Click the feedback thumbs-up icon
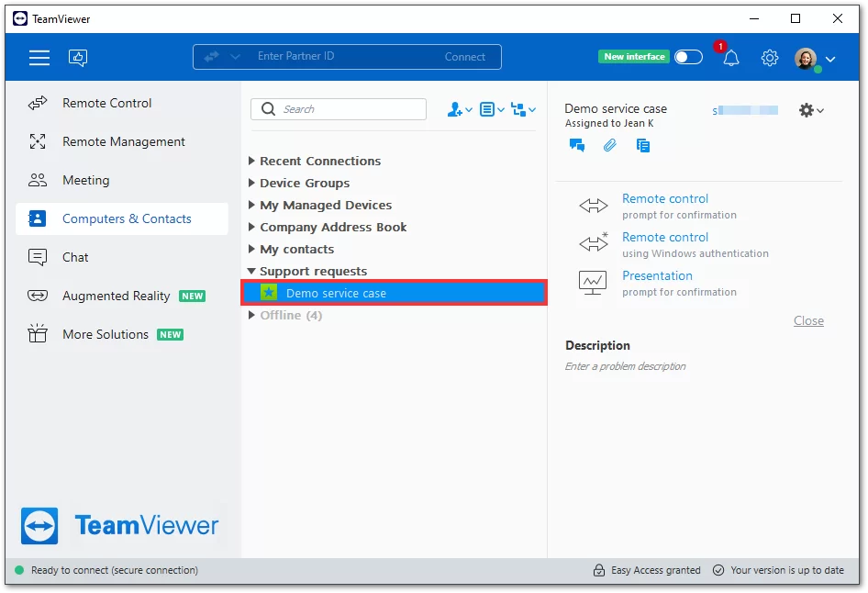The height and width of the screenshot is (593, 868). coord(78,58)
